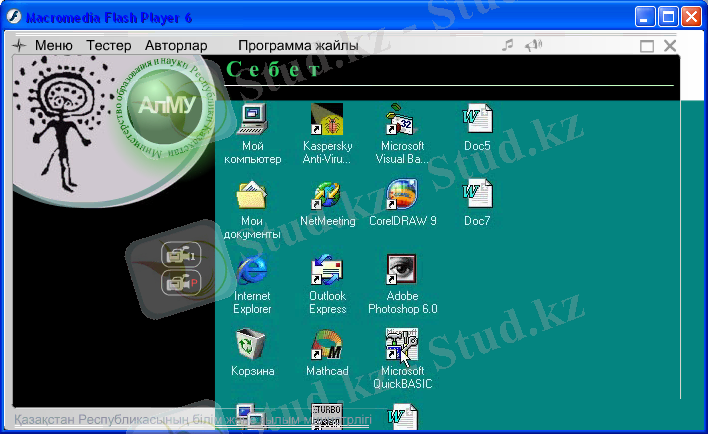This screenshot has height=434, width=708.
Task: Open the Мой компьютер desktop icon
Action: (x=252, y=121)
